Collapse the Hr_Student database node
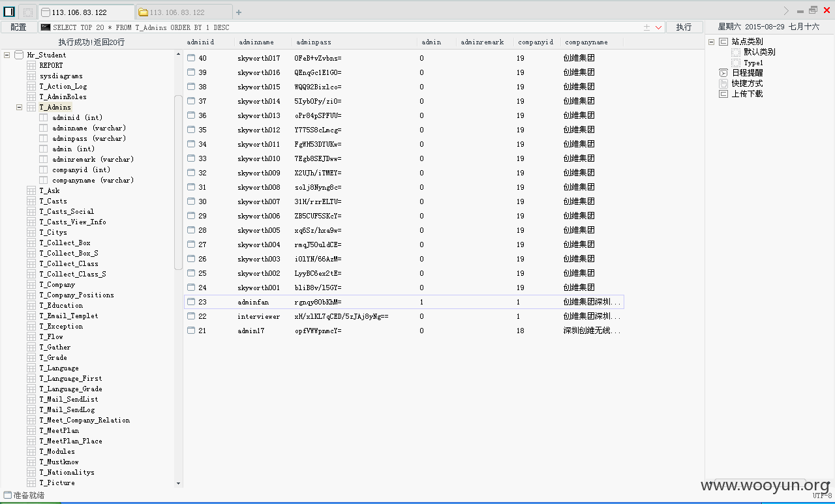Viewport: 835px width, 504px height. pos(7,55)
